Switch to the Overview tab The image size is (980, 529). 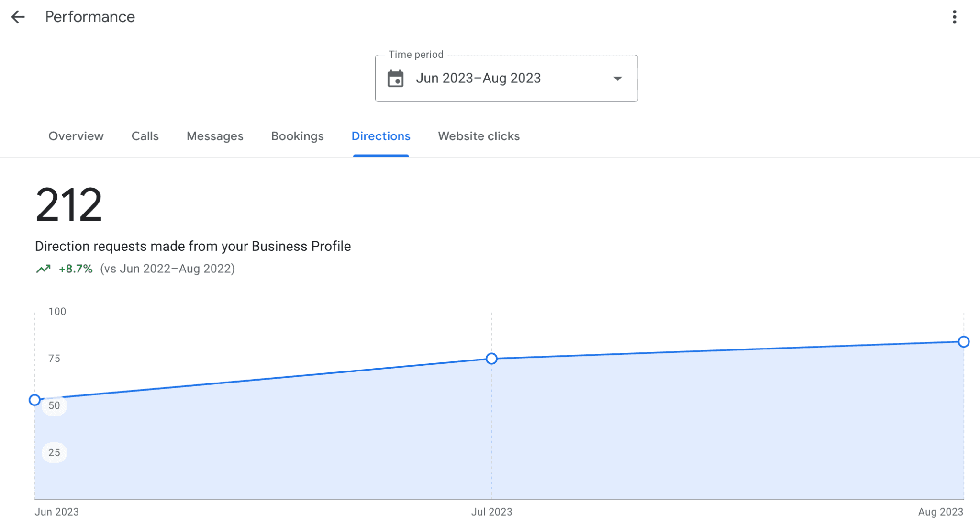[x=76, y=136]
